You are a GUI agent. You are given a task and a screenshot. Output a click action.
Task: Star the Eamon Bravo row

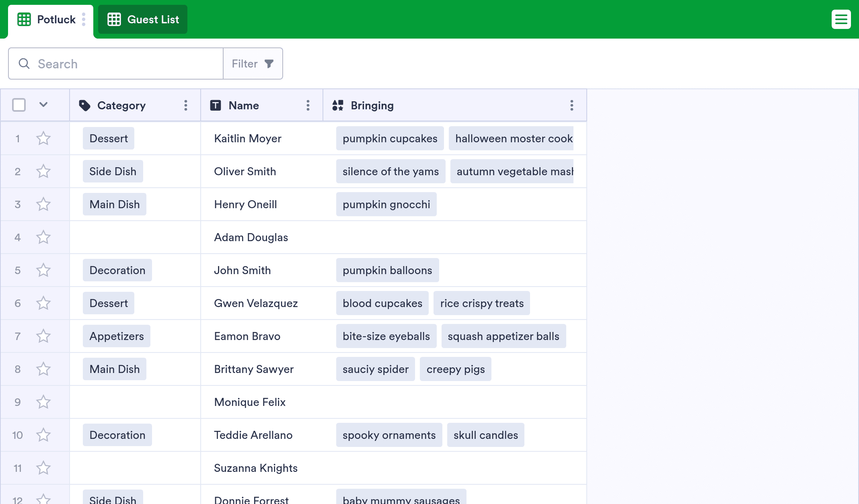coord(43,336)
